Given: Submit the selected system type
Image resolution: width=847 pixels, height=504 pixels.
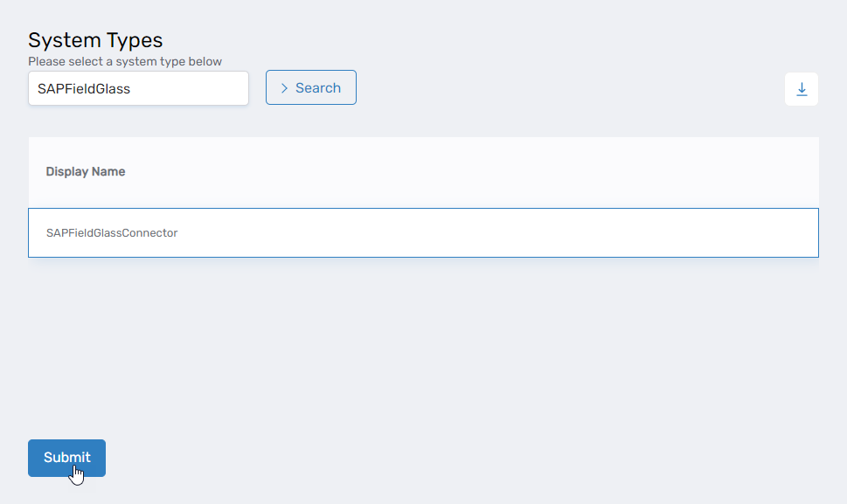Looking at the screenshot, I should (66, 458).
